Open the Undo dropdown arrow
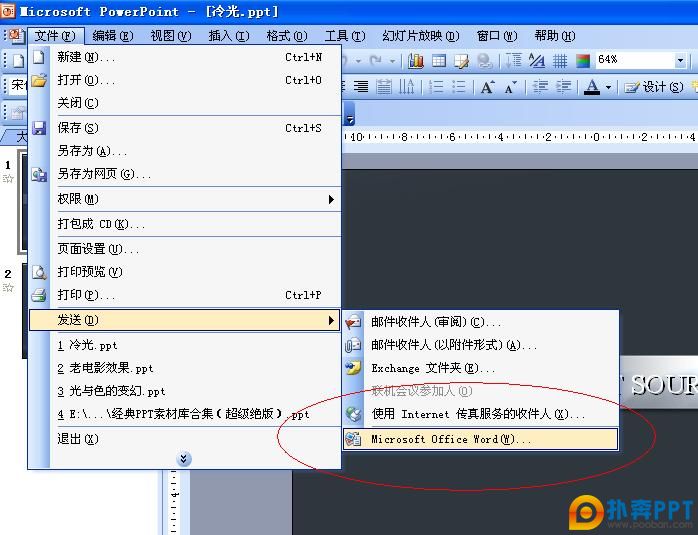Image resolution: width=698 pixels, height=535 pixels. point(358,60)
